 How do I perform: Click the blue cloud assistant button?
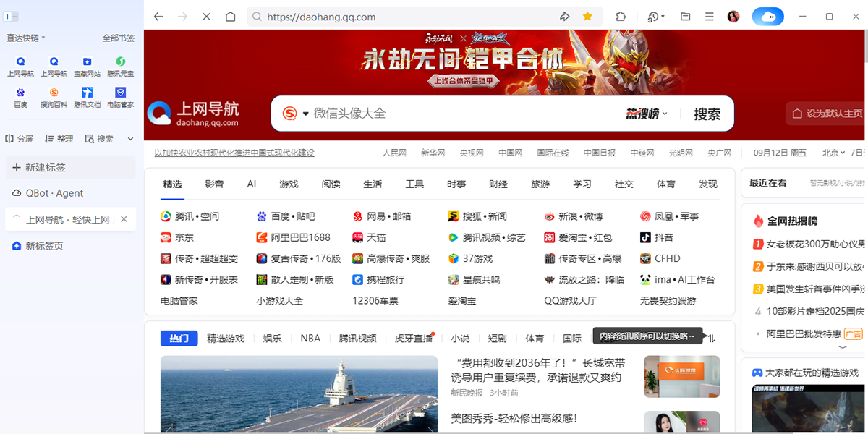coord(768,16)
